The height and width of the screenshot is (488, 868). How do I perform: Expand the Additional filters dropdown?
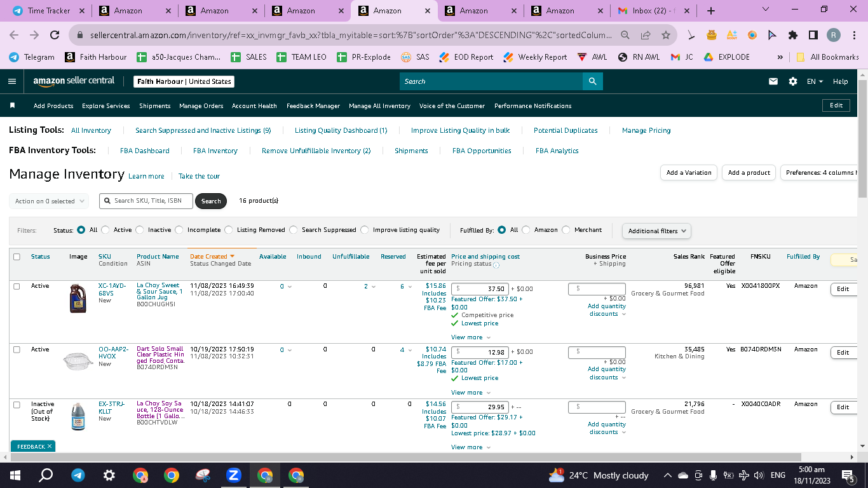coord(656,231)
